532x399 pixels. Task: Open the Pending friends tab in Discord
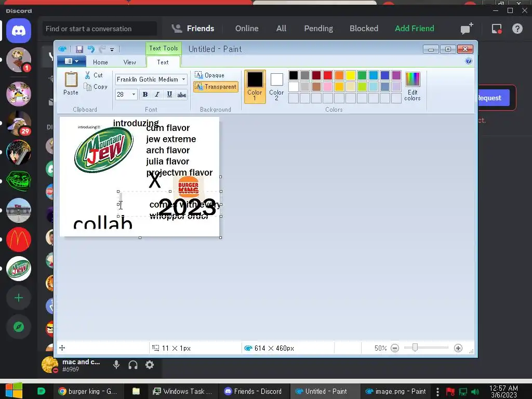(318, 29)
